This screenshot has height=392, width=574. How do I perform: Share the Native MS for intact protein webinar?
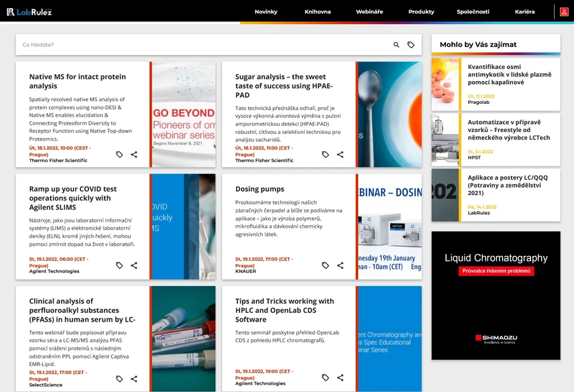tap(134, 154)
